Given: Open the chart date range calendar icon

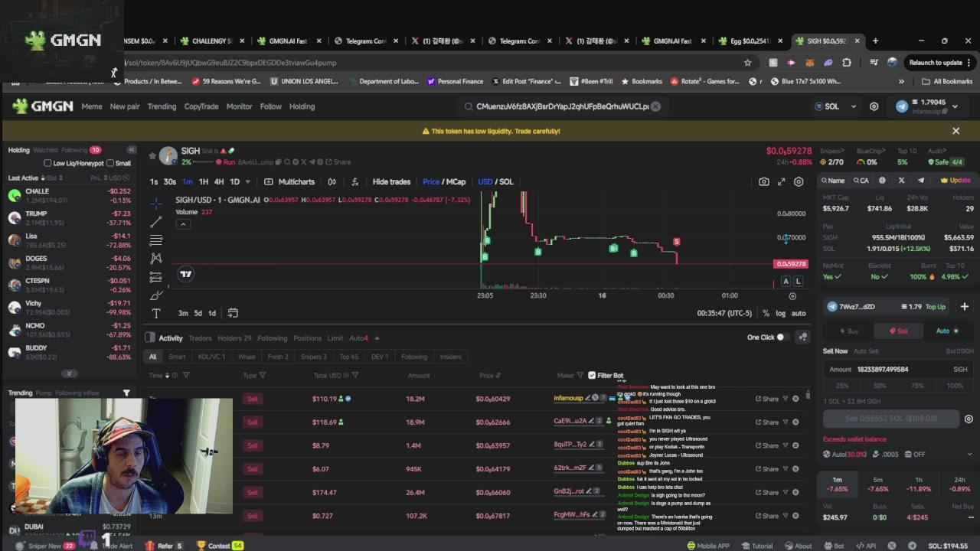Looking at the screenshot, I should [233, 313].
